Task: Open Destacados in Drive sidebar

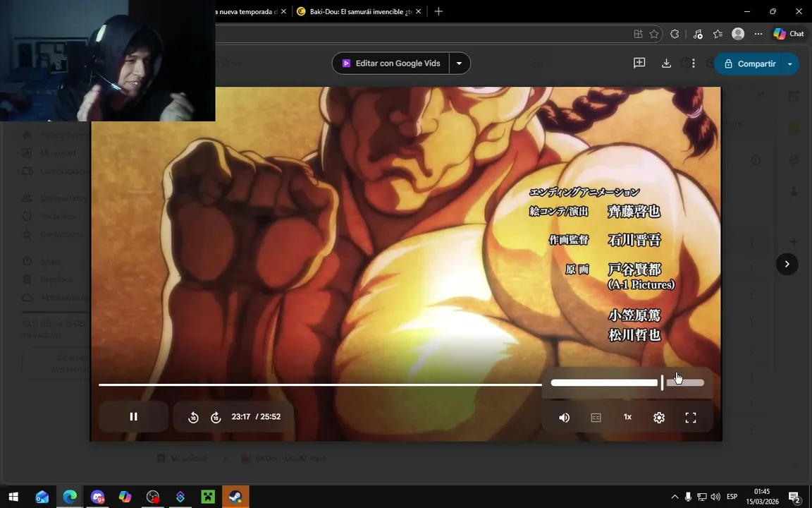Action: click(x=61, y=234)
